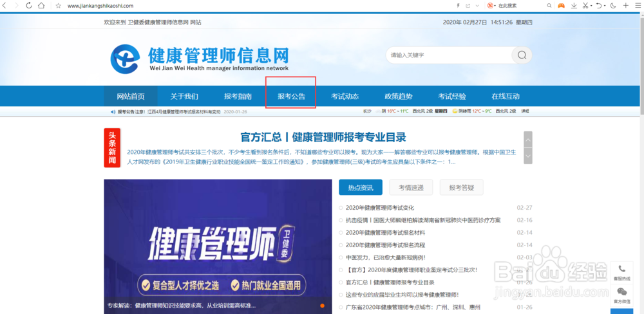Expand the undo closed-tab dropdown arrow
The height and width of the screenshot is (314, 644).
(605, 6)
